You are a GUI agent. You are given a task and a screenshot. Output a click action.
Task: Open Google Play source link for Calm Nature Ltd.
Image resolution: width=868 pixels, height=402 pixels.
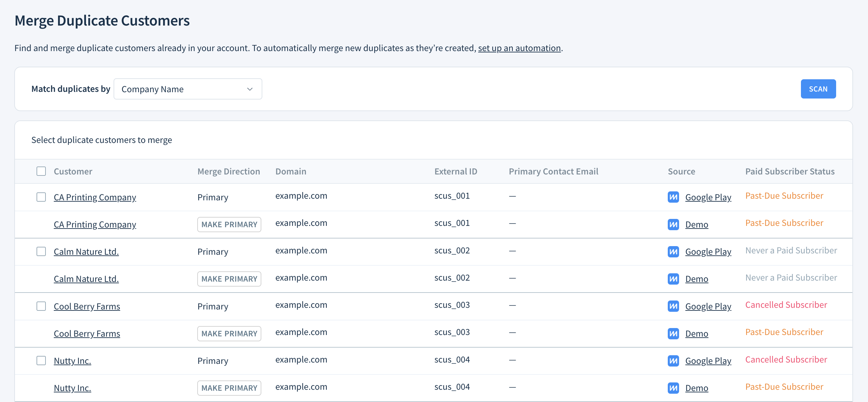click(x=708, y=251)
